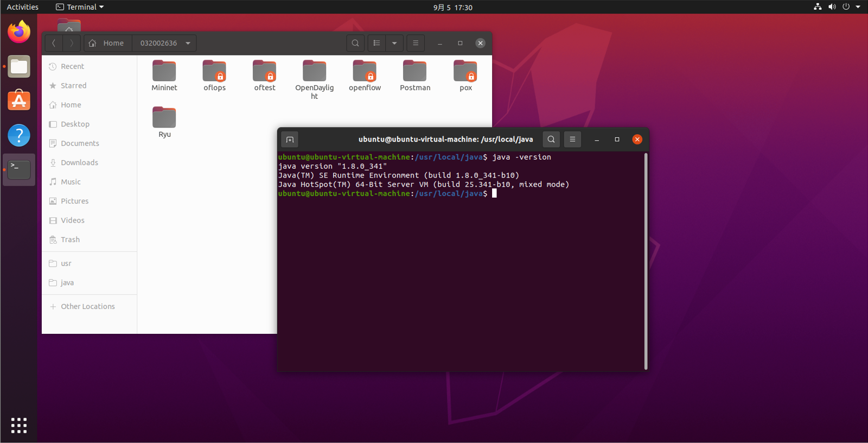
Task: Open the clock and calendar menu
Action: (x=452, y=7)
